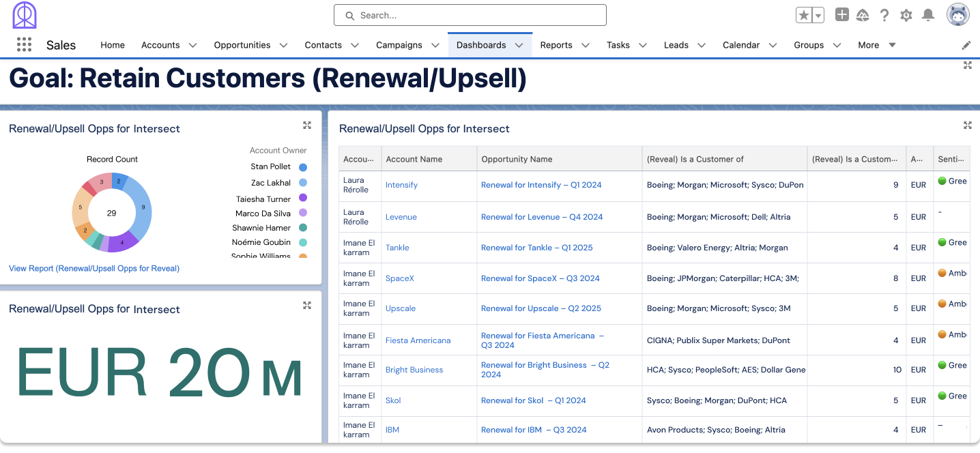980x453 pixels.
Task: Click the magnifier icon in the search box
Action: pyautogui.click(x=350, y=15)
